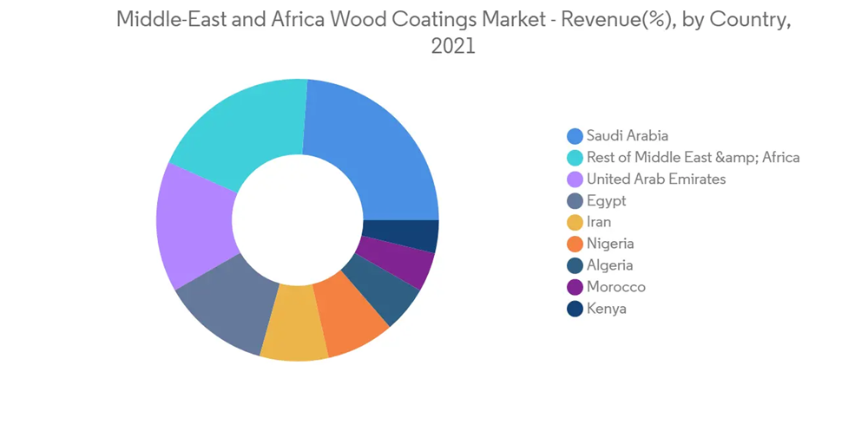
Task: Toggle United Arab Emirates legend label
Action: [x=655, y=179]
